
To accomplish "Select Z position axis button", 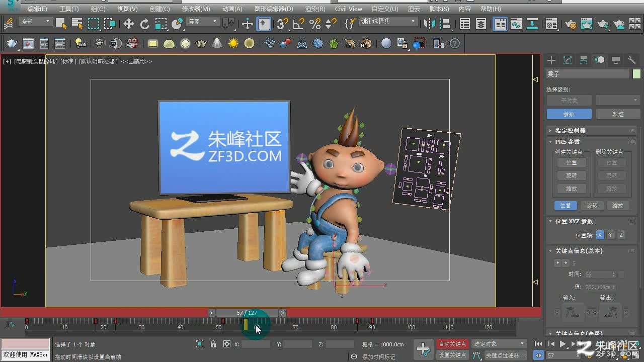I will pos(621,235).
